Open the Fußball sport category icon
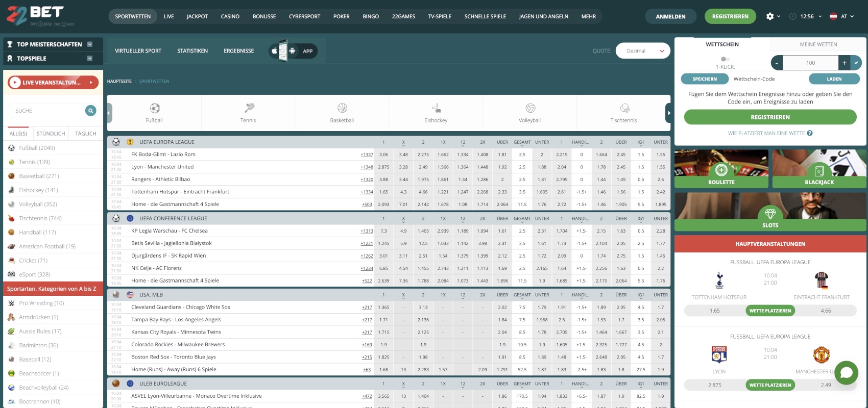868x408 pixels. point(155,108)
